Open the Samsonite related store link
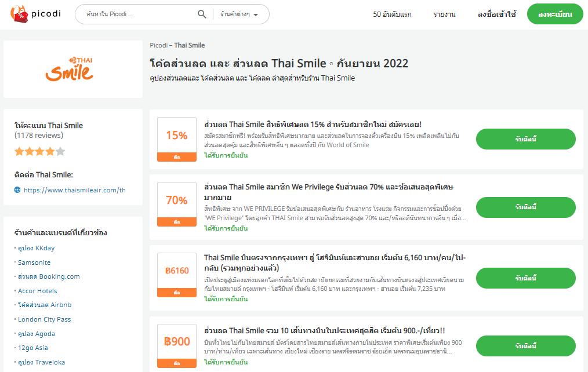This screenshot has width=588, height=372. coord(34,262)
